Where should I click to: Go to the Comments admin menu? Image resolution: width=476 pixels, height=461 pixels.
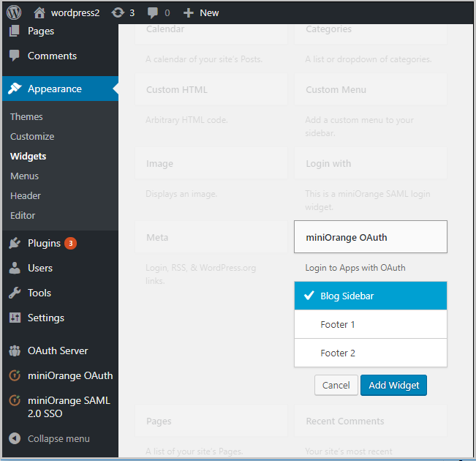(52, 56)
